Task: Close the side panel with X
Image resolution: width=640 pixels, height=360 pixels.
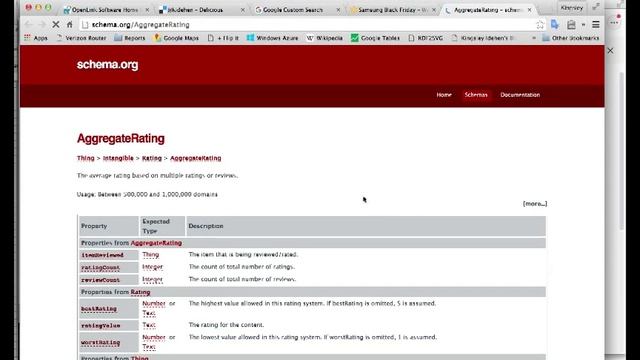Action: pyautogui.click(x=610, y=51)
